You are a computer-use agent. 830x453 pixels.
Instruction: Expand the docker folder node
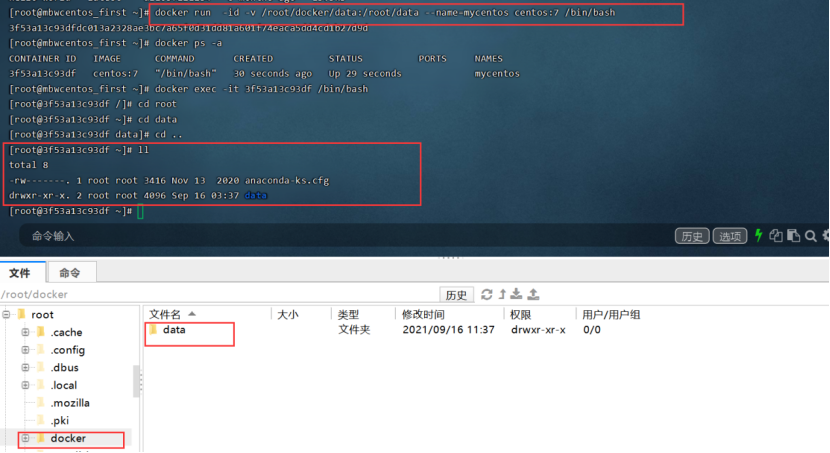point(25,438)
